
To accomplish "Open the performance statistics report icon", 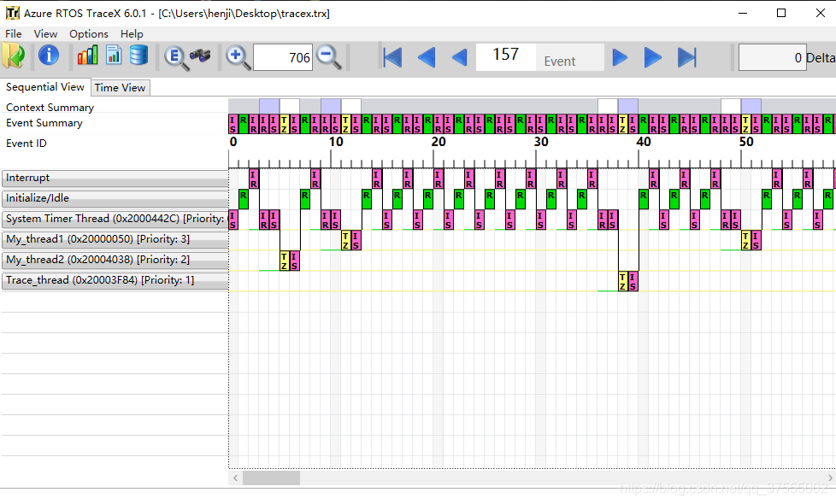I will 114,55.
